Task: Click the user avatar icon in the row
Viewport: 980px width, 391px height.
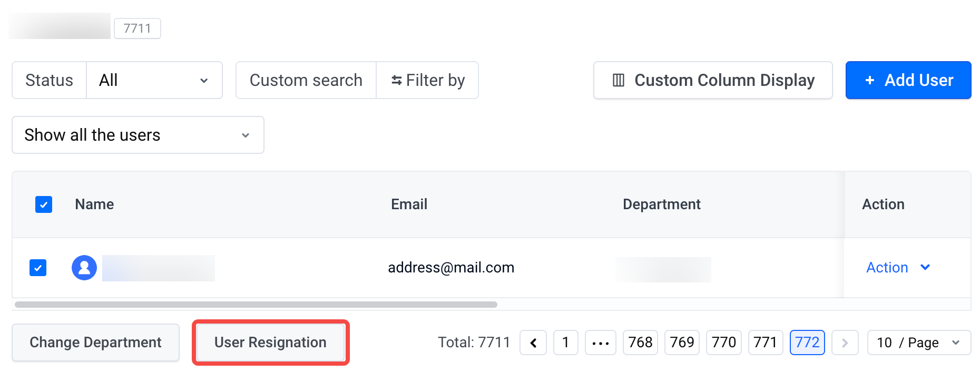Action: [84, 268]
